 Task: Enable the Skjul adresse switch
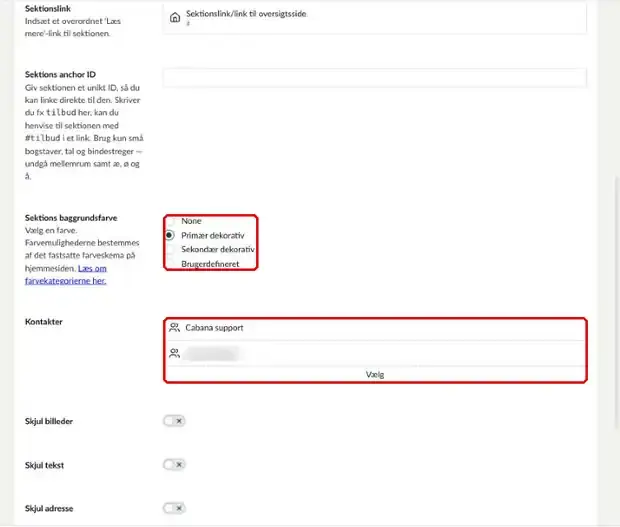pyautogui.click(x=174, y=508)
